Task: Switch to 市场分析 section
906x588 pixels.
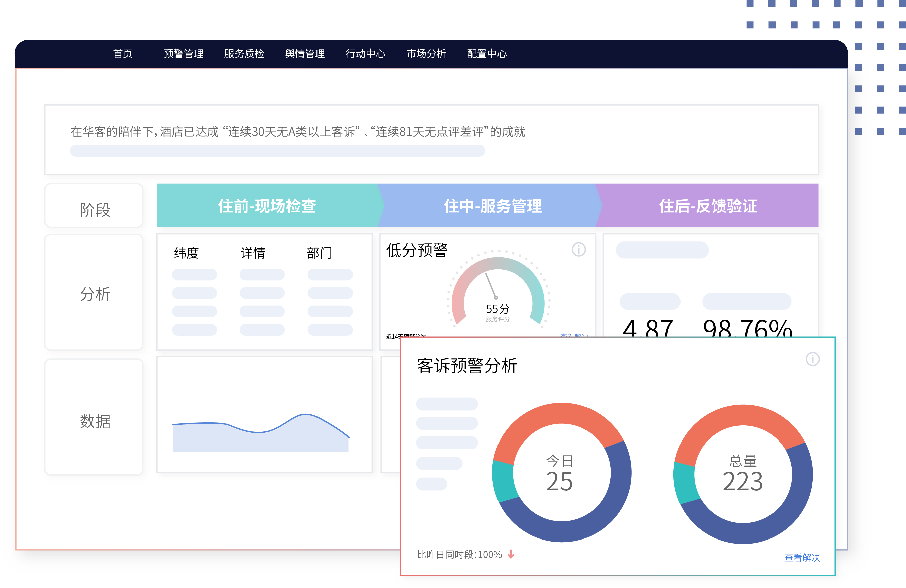Action: 426,54
